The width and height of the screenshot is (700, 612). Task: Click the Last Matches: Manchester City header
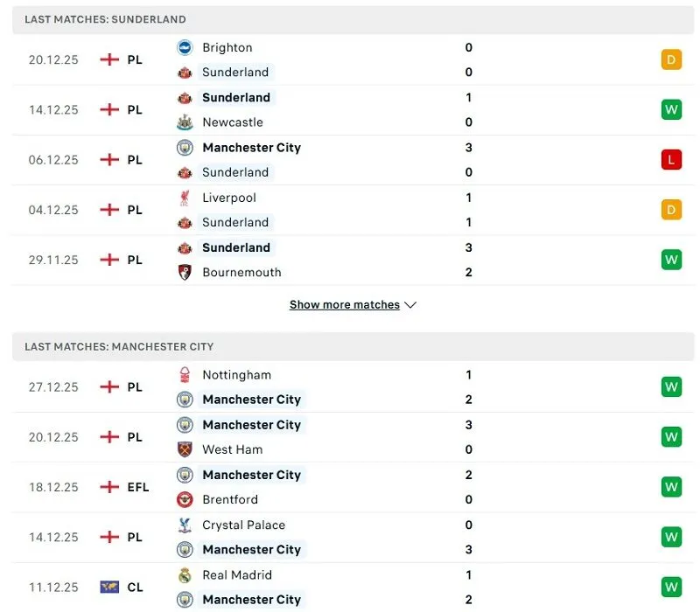[119, 346]
